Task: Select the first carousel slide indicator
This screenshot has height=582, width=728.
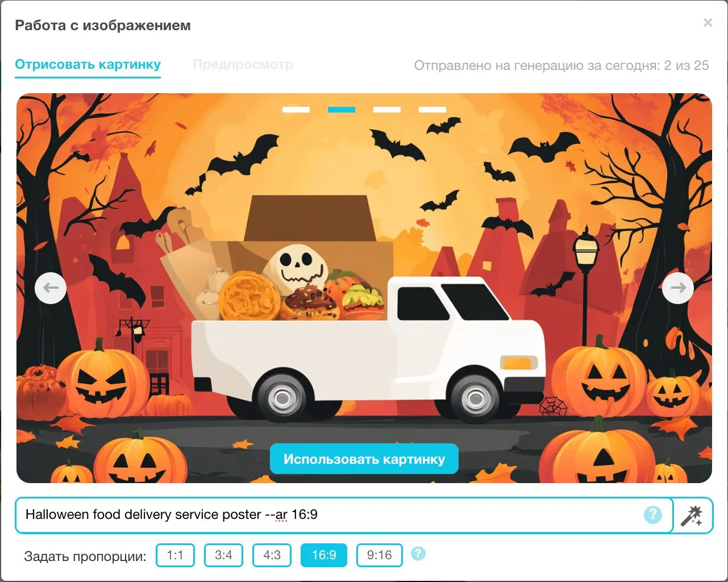Action: pos(296,110)
